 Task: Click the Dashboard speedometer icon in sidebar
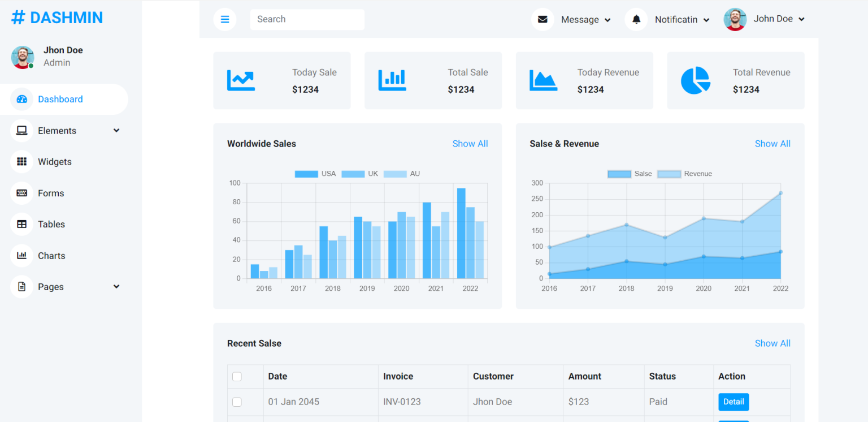coord(21,99)
